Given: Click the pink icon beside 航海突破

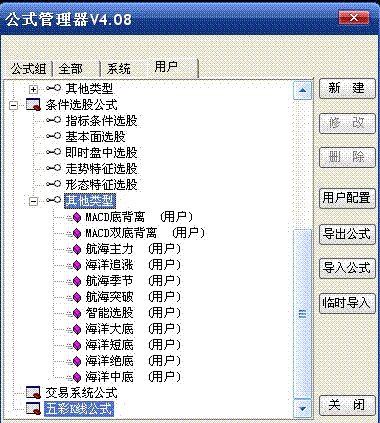Looking at the screenshot, I should coord(77,297).
